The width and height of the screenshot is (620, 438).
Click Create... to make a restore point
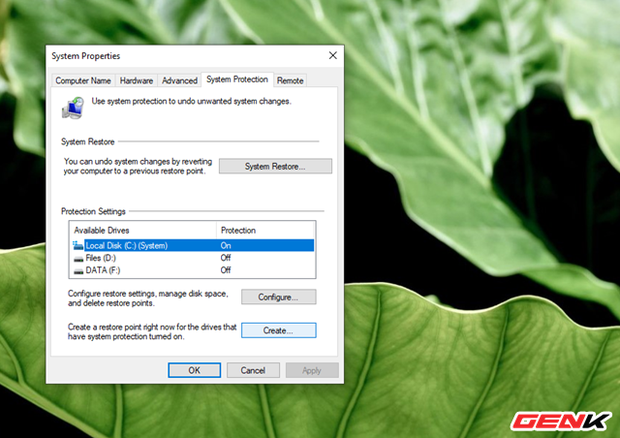[278, 329]
